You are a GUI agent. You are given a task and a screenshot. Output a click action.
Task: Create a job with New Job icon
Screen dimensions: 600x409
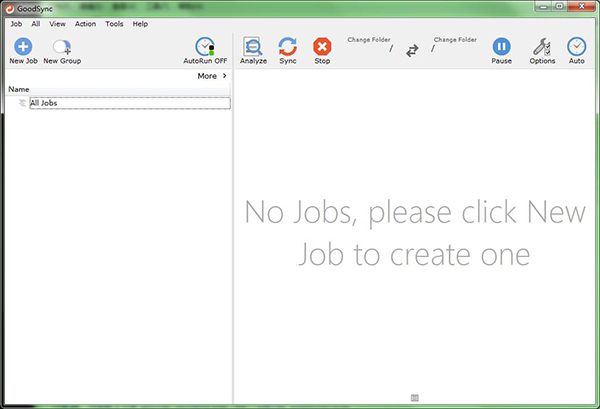point(23,47)
